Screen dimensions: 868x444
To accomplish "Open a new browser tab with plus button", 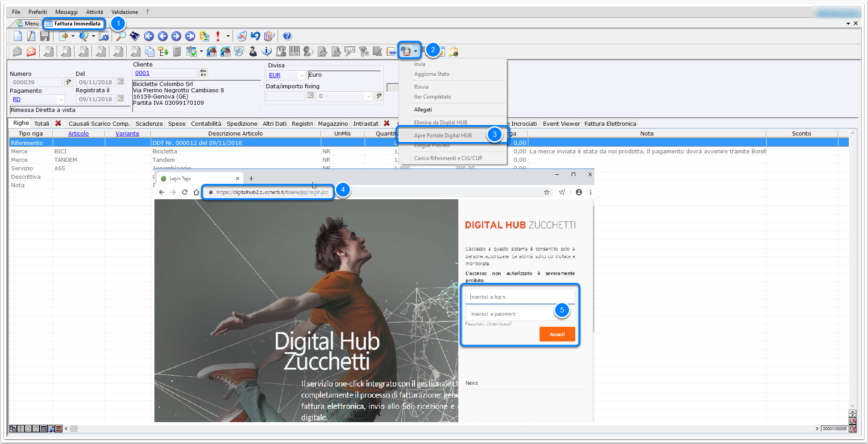I will (x=251, y=178).
